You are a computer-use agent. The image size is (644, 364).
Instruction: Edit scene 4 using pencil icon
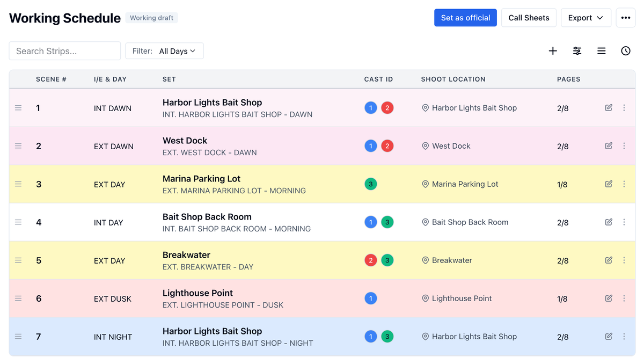click(609, 222)
